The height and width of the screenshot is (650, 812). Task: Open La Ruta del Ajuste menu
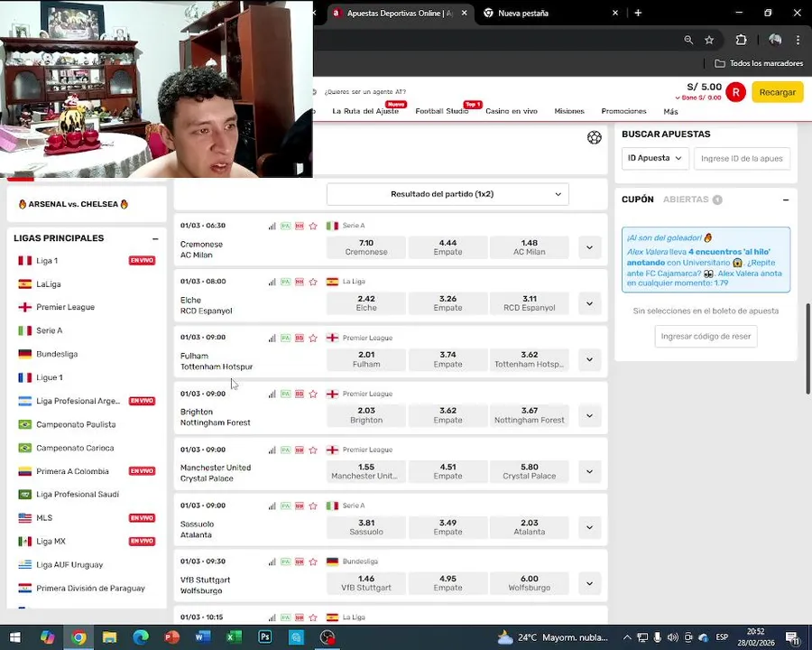pos(365,111)
